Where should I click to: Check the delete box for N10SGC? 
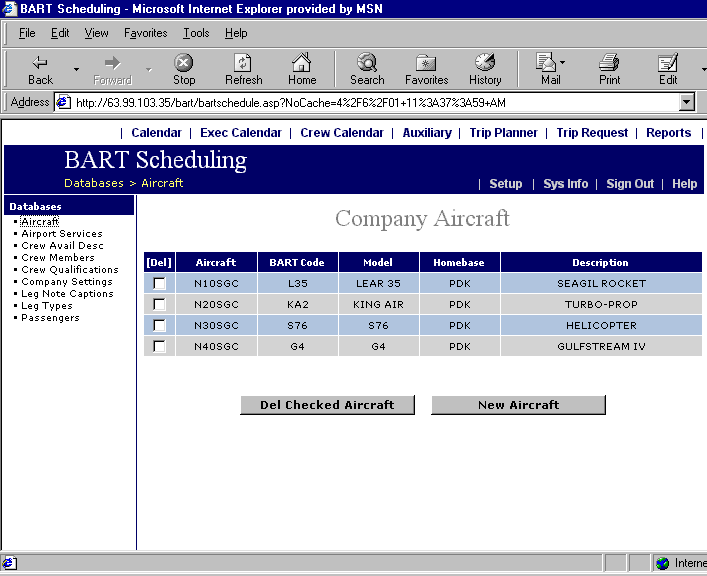tap(159, 284)
